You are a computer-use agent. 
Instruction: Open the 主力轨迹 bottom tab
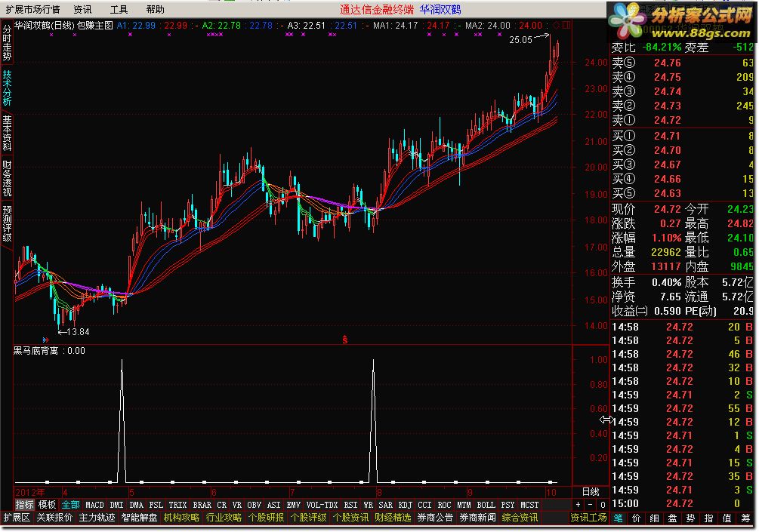click(97, 518)
